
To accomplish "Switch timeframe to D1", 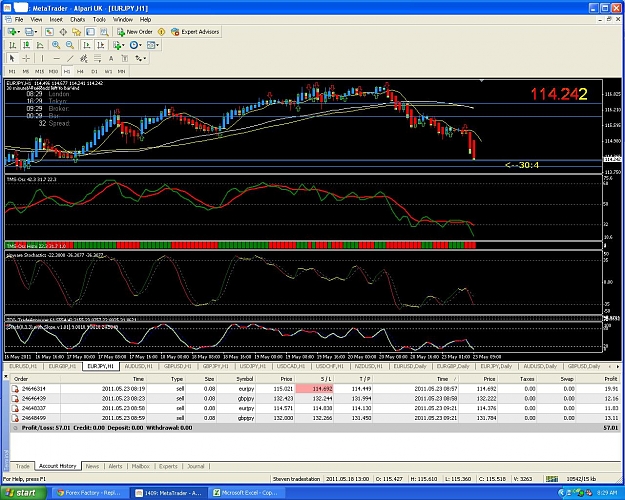I will point(94,71).
